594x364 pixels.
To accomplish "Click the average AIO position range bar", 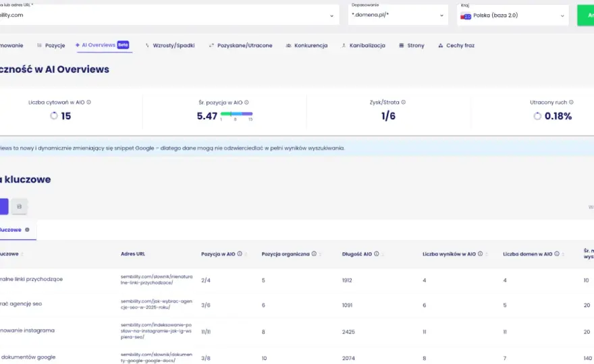I will [x=236, y=113].
